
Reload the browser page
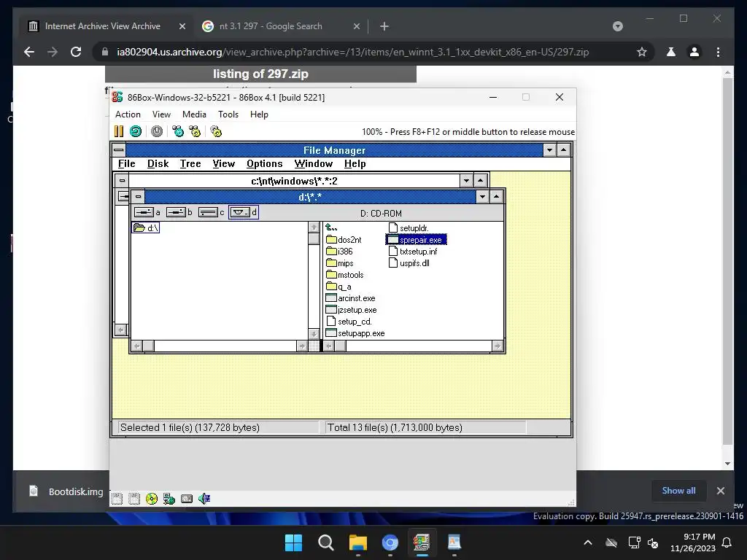76,52
